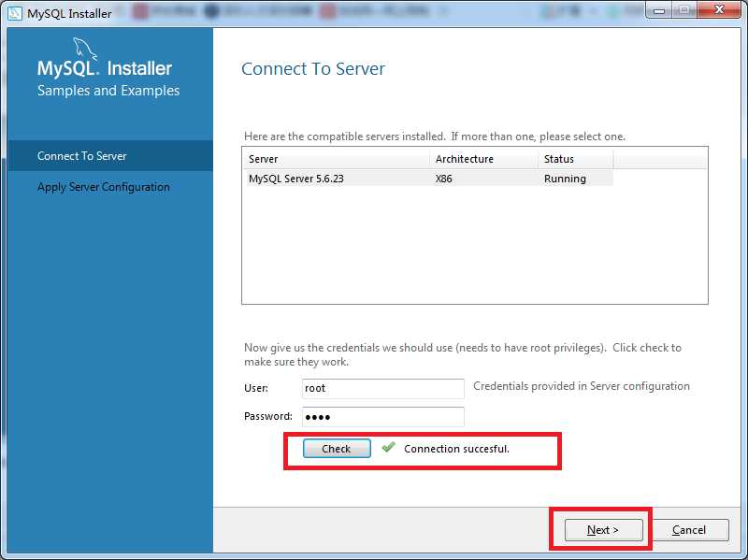This screenshot has height=560, width=748.
Task: Open the Apply Server Configuration step
Action: click(x=104, y=186)
